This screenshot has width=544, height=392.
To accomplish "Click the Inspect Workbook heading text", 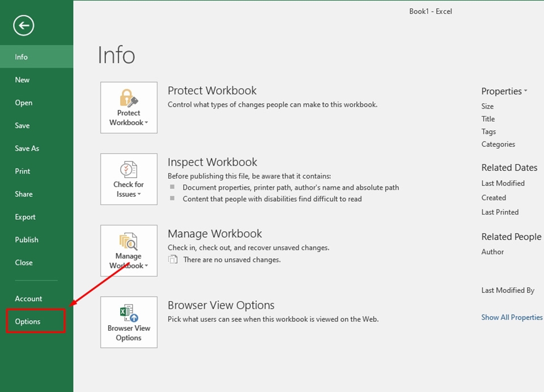I will tap(212, 162).
